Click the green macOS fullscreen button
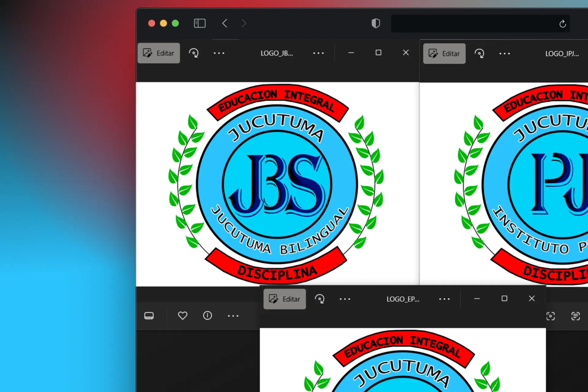The width and height of the screenshot is (588, 392). [x=175, y=23]
